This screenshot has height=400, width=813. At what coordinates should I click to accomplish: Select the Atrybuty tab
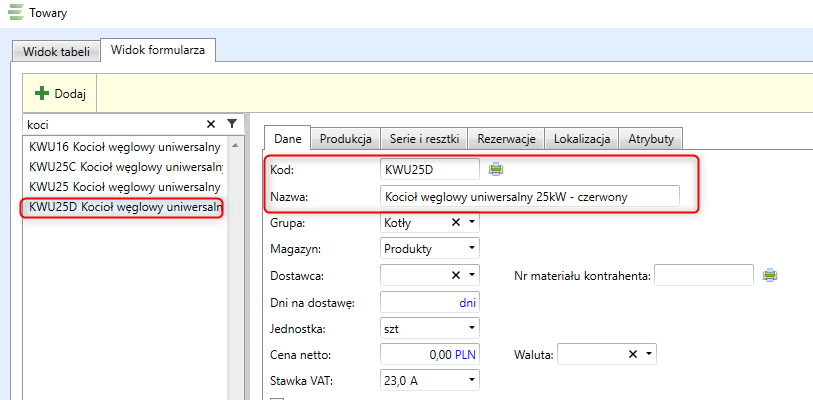point(650,138)
